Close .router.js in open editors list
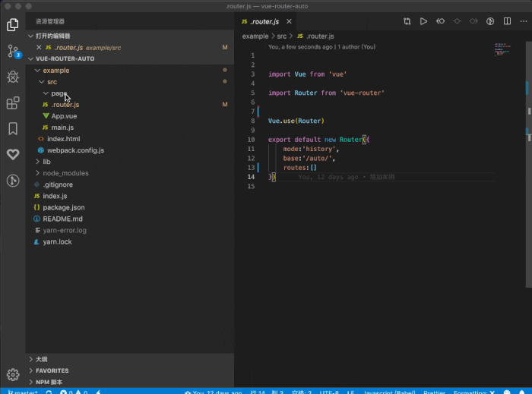 pos(39,48)
